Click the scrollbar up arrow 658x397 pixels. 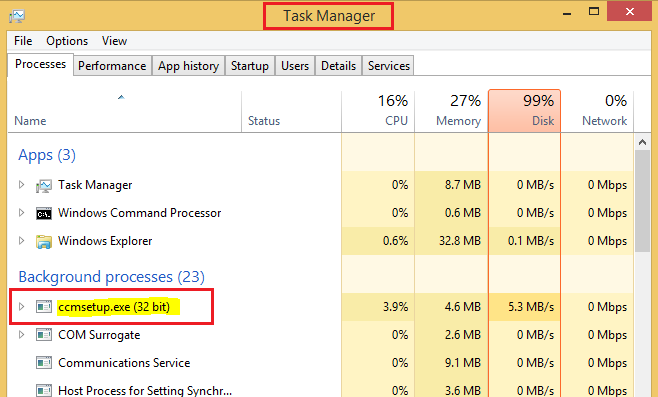(642, 142)
